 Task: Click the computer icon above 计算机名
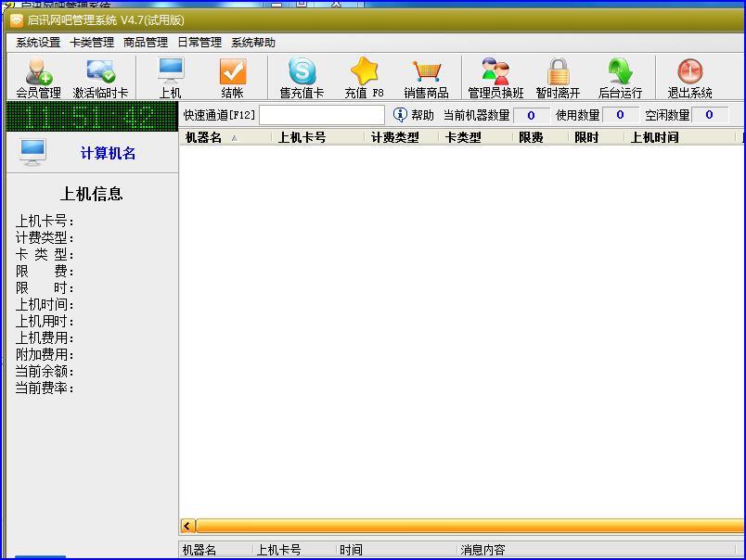(32, 148)
